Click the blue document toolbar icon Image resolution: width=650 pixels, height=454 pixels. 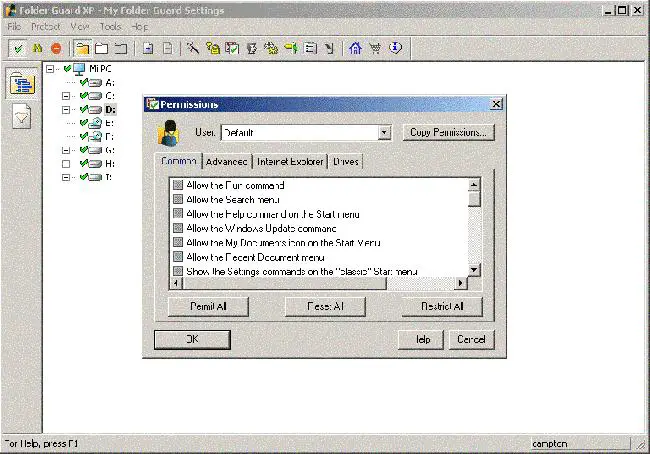click(148, 49)
